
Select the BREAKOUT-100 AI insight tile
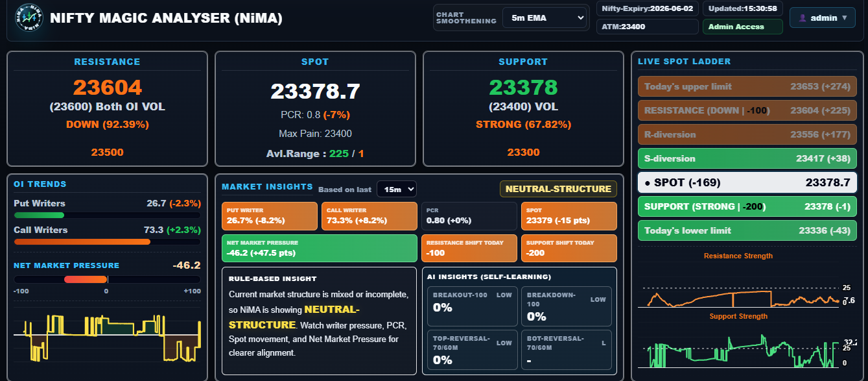[473, 306]
